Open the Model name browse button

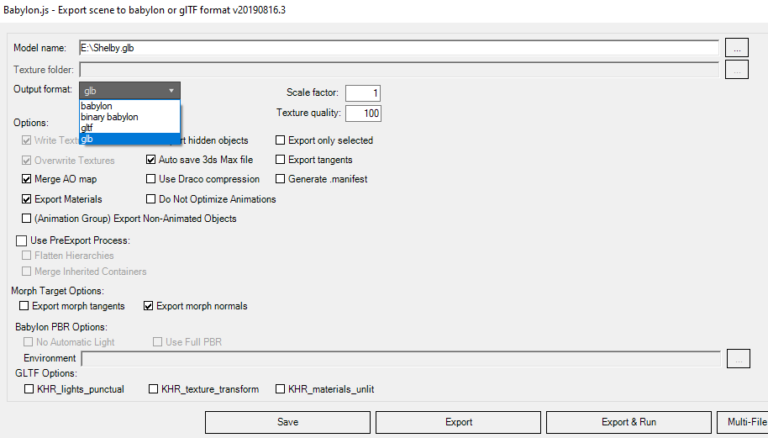click(x=737, y=48)
